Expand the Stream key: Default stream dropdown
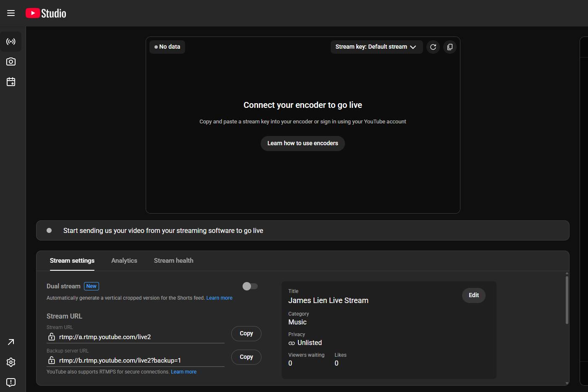 [376, 47]
